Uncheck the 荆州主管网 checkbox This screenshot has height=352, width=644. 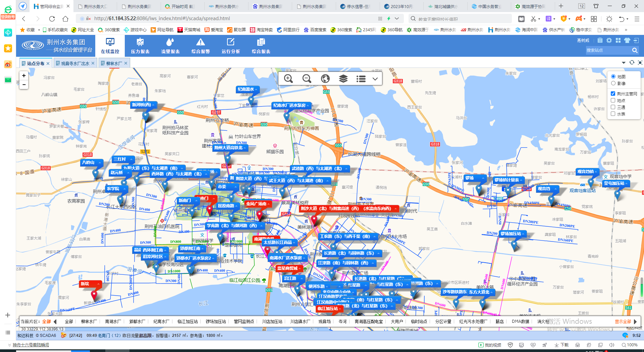click(x=613, y=94)
